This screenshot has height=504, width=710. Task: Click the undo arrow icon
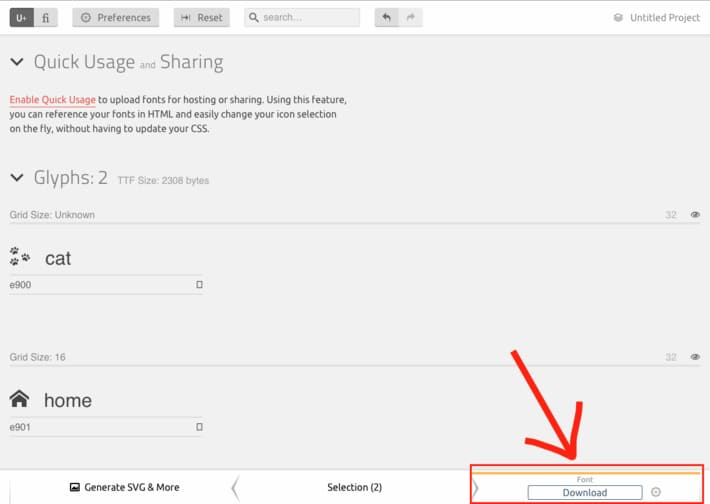387,17
